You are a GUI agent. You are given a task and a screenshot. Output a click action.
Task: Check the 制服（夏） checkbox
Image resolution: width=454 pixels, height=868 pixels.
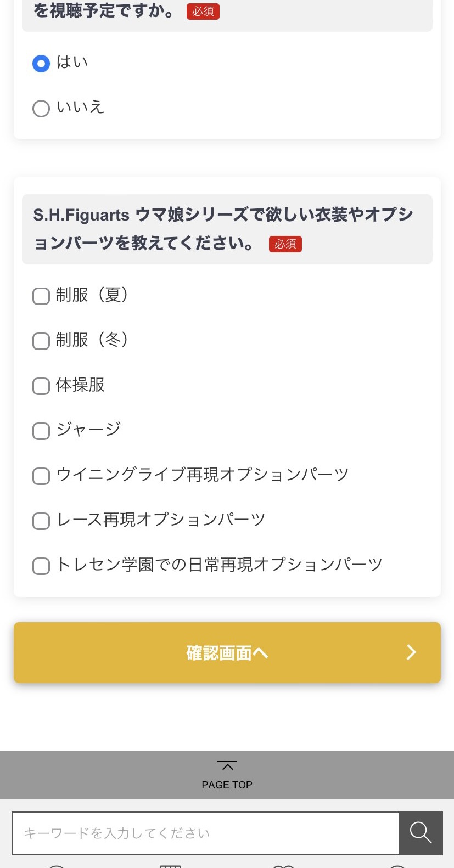[x=41, y=296]
